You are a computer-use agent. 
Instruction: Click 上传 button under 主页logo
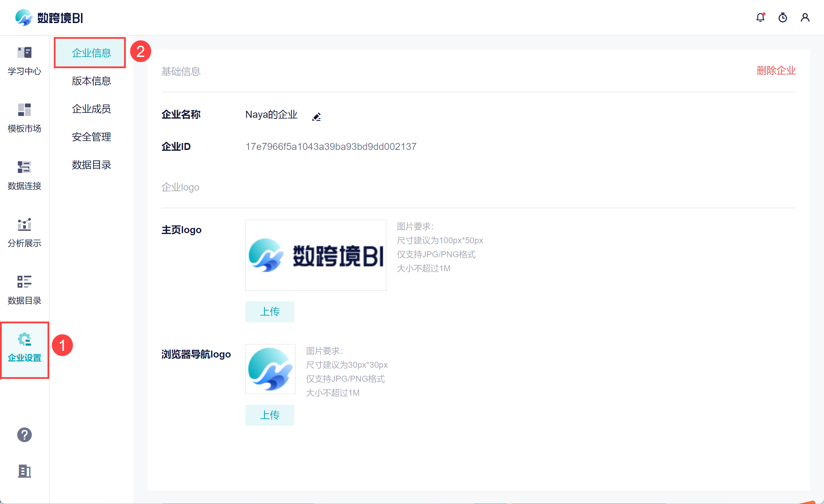point(269,311)
